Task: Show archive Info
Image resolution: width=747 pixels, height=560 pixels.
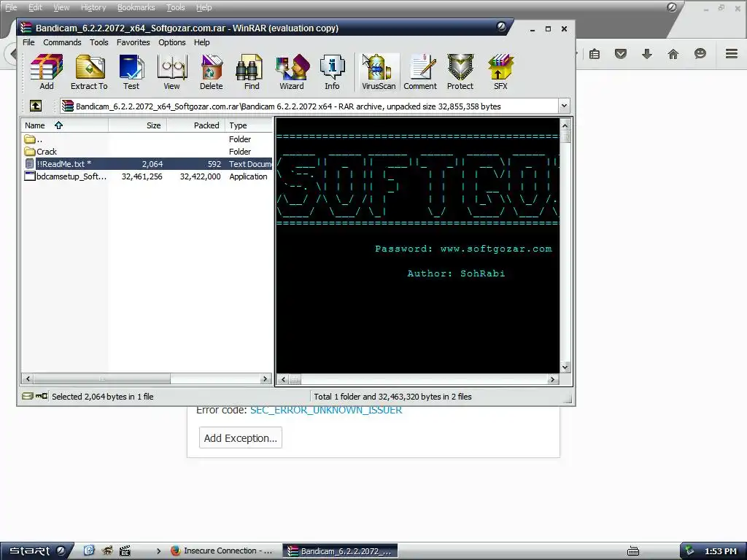Action: click(x=332, y=72)
